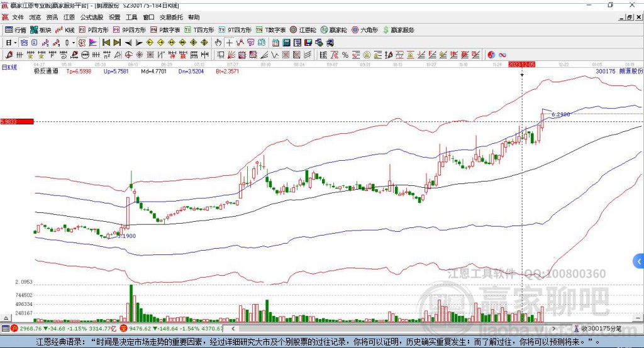Open the 工具 menu

(131, 17)
